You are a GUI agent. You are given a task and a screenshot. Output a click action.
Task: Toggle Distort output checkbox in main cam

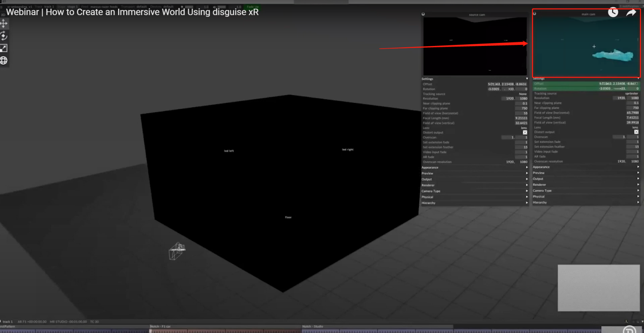tap(636, 132)
